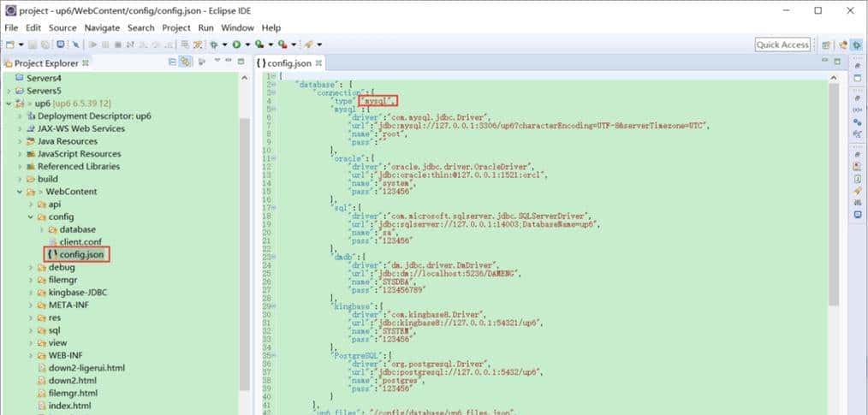Fold the "connection" block at line 3

tap(274, 92)
